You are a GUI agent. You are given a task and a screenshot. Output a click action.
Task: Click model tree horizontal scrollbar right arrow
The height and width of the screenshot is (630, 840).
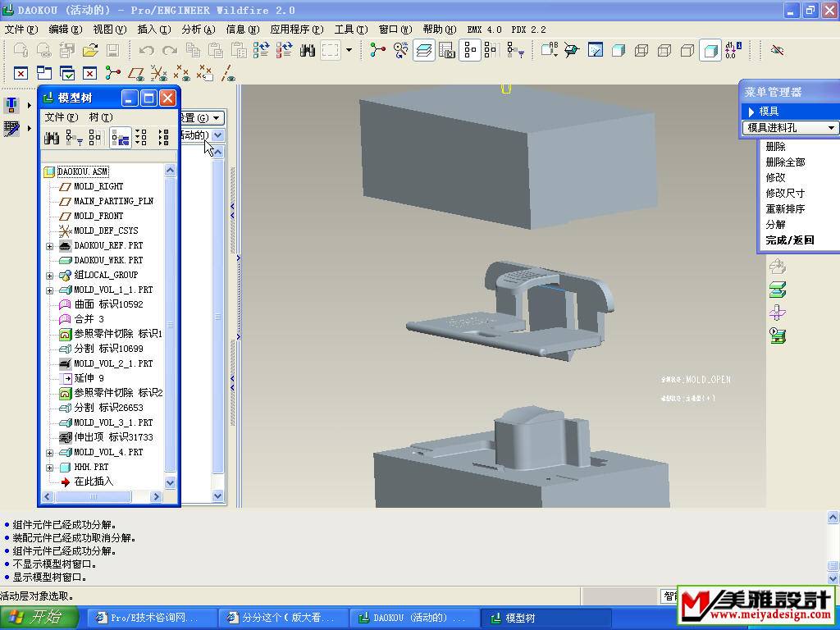click(156, 497)
